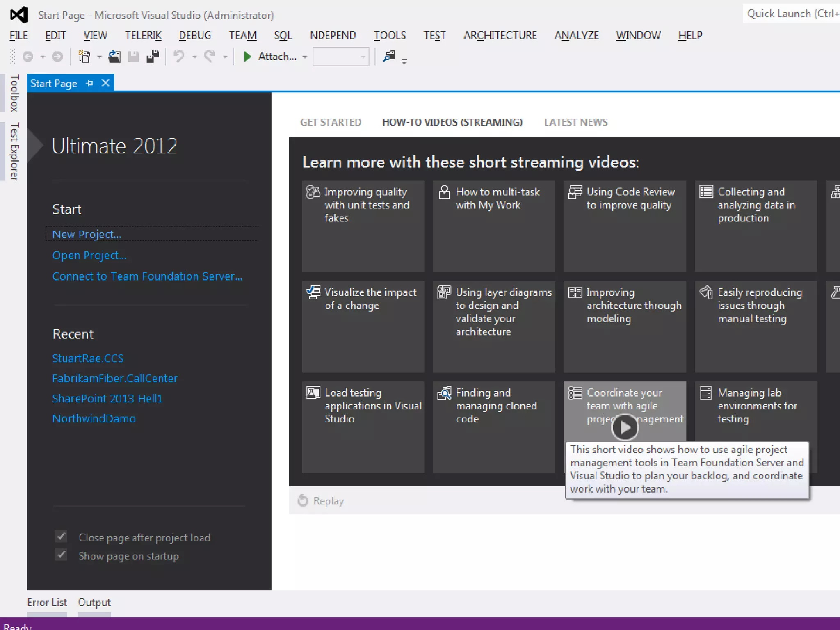Switch to the LATEST NEWS tab
840x630 pixels.
[575, 122]
